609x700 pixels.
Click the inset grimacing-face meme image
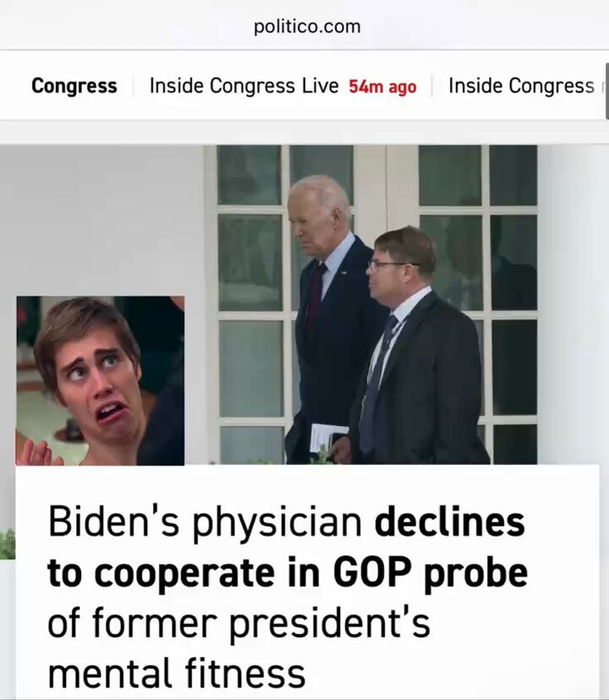tap(100, 380)
